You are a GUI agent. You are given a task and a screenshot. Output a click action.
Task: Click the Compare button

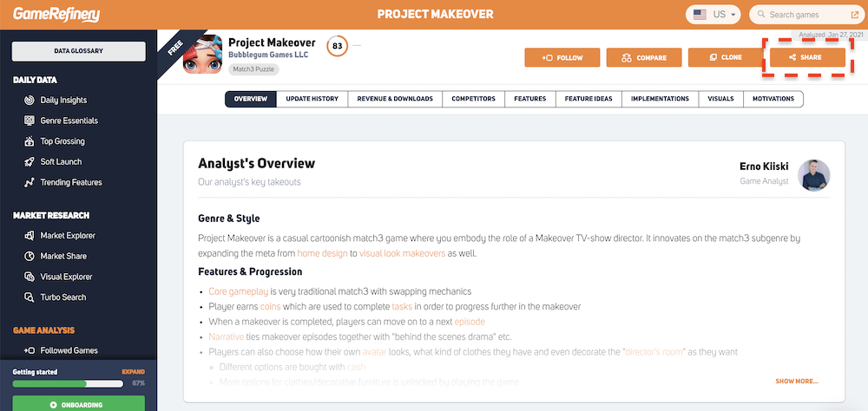[x=644, y=57]
